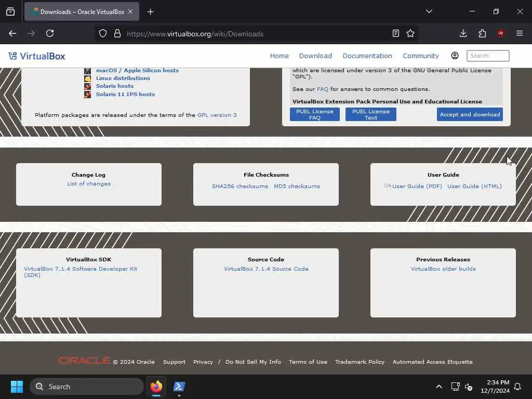
Task: Open the Community menu item
Action: click(421, 56)
